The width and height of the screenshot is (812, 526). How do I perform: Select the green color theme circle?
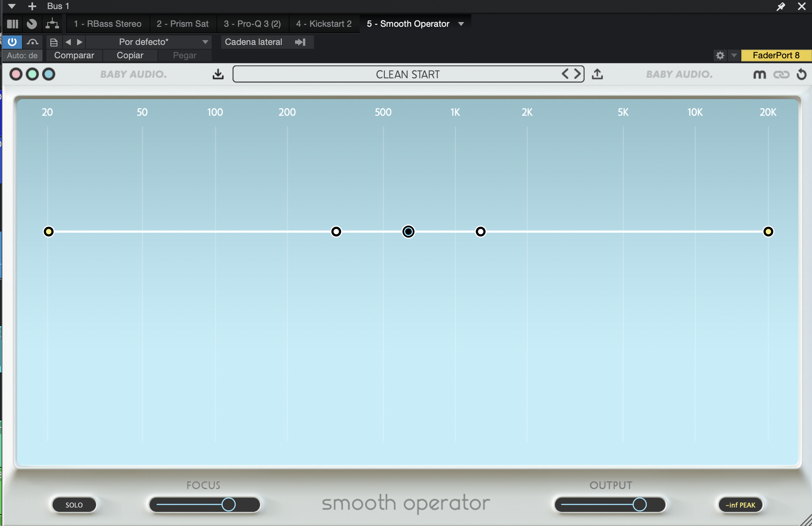[32, 74]
